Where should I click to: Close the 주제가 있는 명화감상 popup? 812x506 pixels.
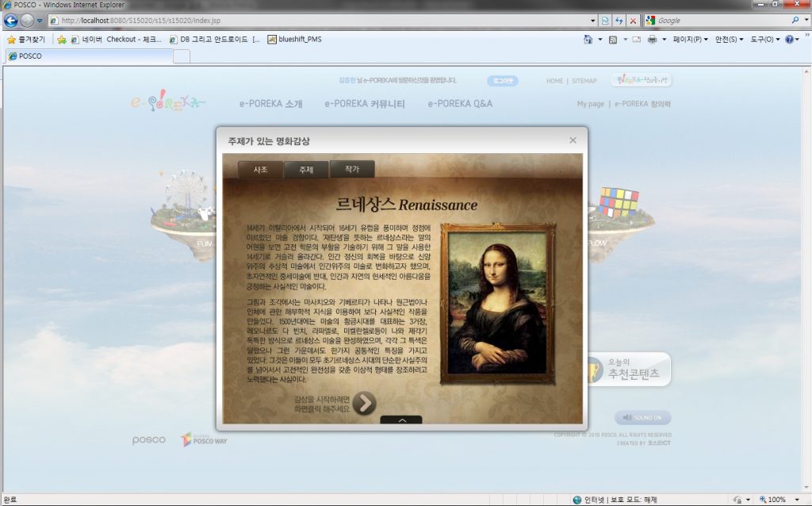tap(573, 140)
